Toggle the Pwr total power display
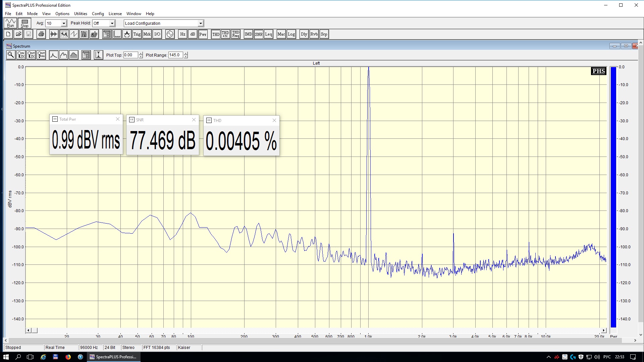This screenshot has height=362, width=644. pyautogui.click(x=203, y=34)
